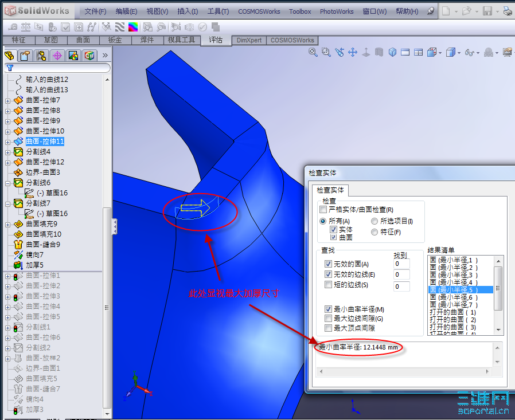The height and width of the screenshot is (420, 515).
Task: Click the single viewport icon
Action: pos(405,52)
